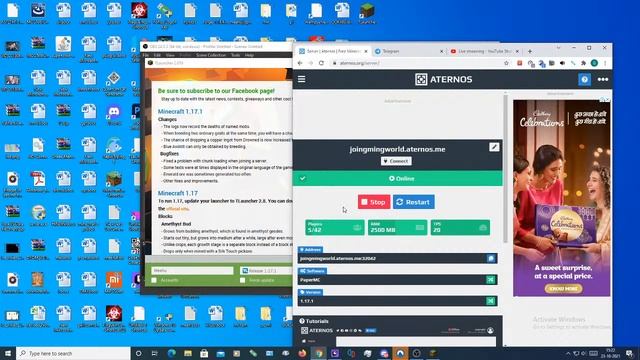Change software with PaperMC row green icon
The width and height of the screenshot is (640, 360).
(491, 280)
